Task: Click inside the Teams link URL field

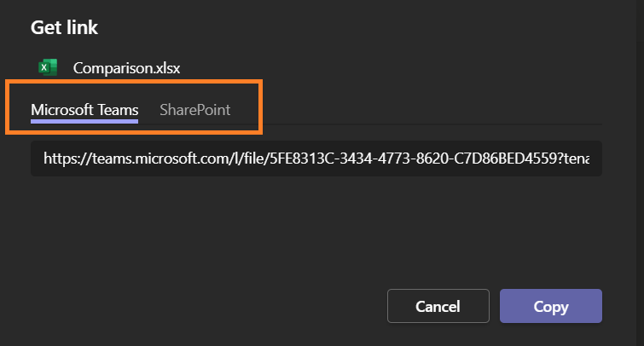Action: (x=316, y=159)
